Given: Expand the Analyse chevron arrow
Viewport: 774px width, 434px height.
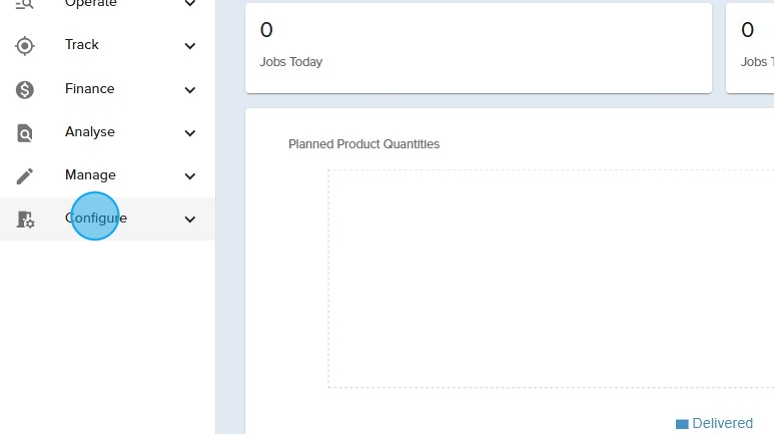Looking at the screenshot, I should coord(190,133).
